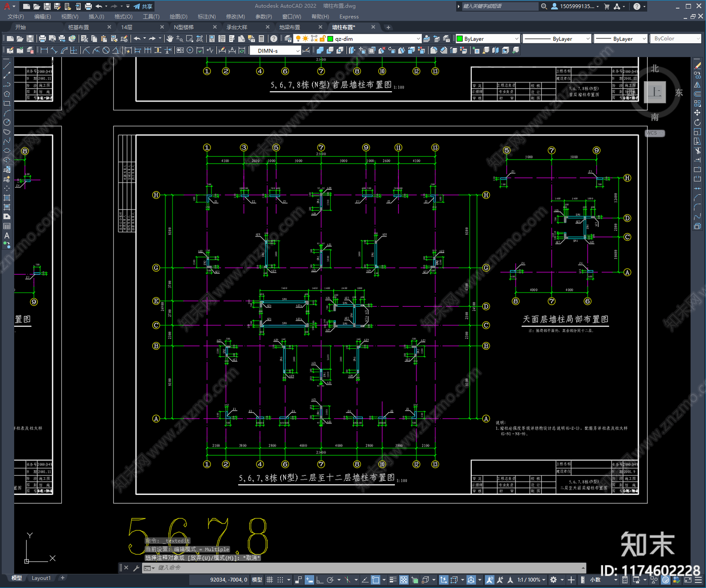706x588 pixels.
Task: Click the Move tool in modify toolbar
Action: [697, 113]
